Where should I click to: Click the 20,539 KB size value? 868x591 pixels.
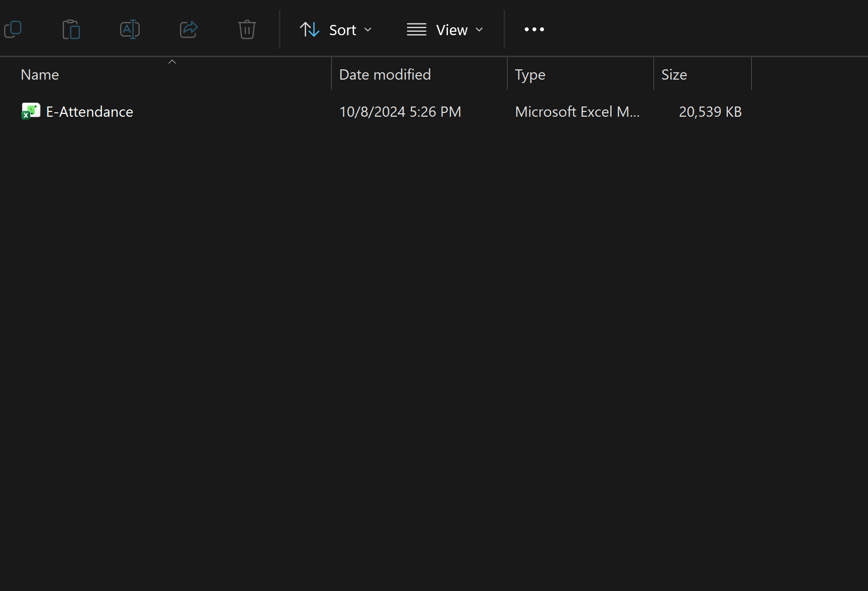click(710, 112)
